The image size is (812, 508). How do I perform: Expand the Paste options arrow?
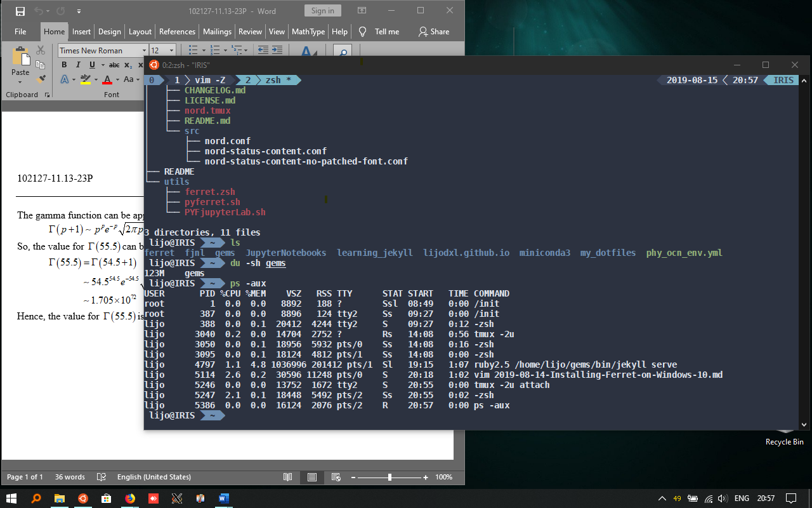tap(20, 83)
